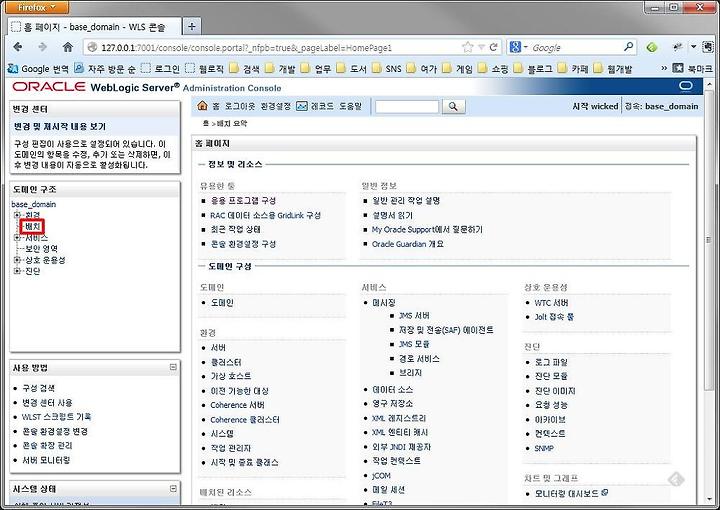720x510 pixels.
Task: Open a new tab with the plus button
Action: (192, 27)
